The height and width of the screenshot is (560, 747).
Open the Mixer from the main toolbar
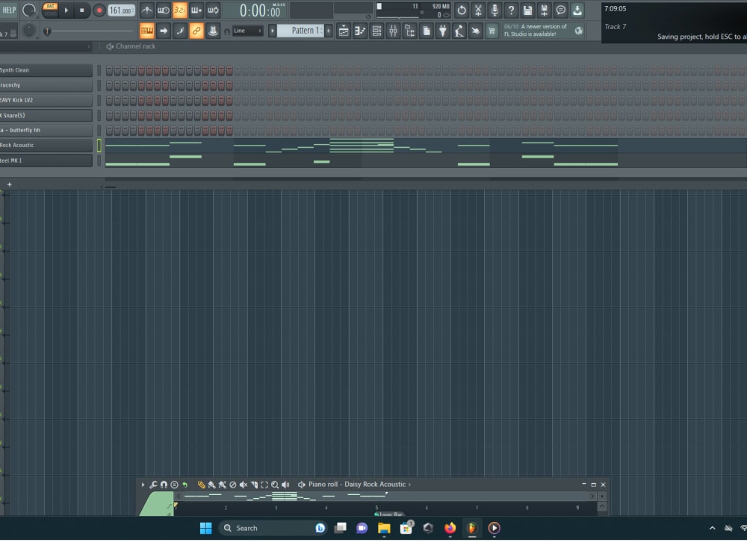[393, 31]
